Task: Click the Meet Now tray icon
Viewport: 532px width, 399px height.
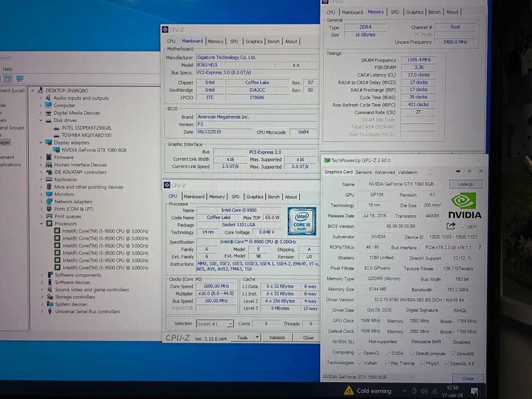Action: click(415, 391)
